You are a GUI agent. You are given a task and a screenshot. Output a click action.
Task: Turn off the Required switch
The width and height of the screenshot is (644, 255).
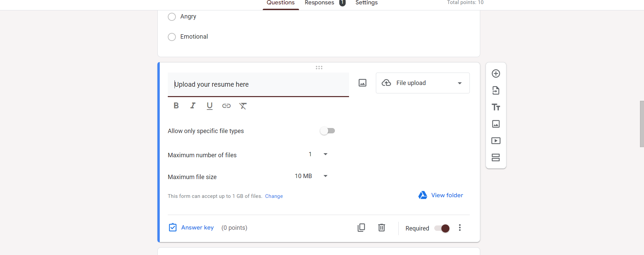442,228
